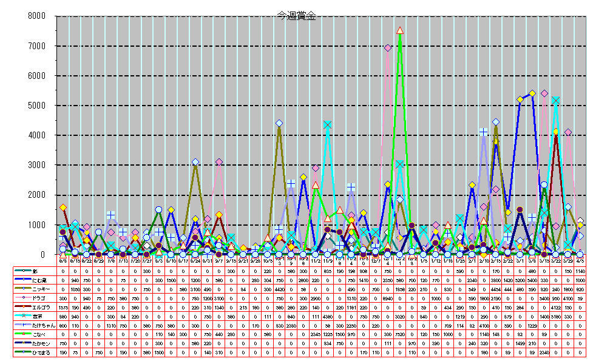
Task: Click the 2340 cell in the ひでまる row
Action: 544,352
